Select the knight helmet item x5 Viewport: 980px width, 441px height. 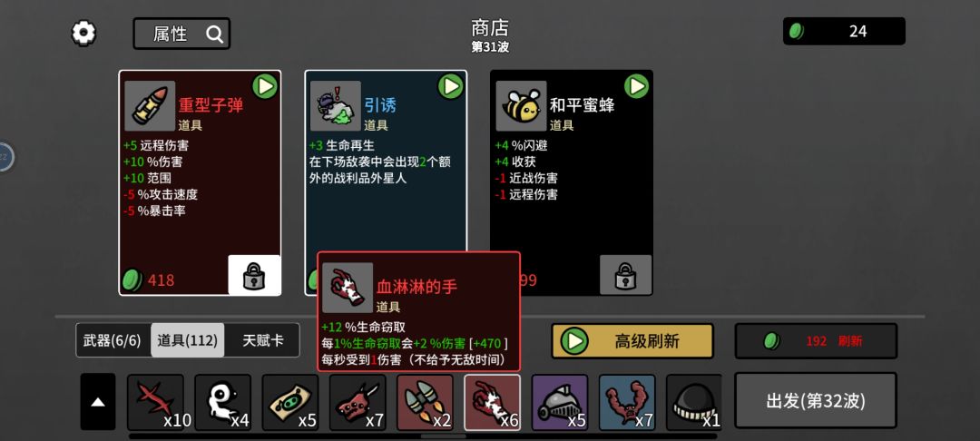559,402
